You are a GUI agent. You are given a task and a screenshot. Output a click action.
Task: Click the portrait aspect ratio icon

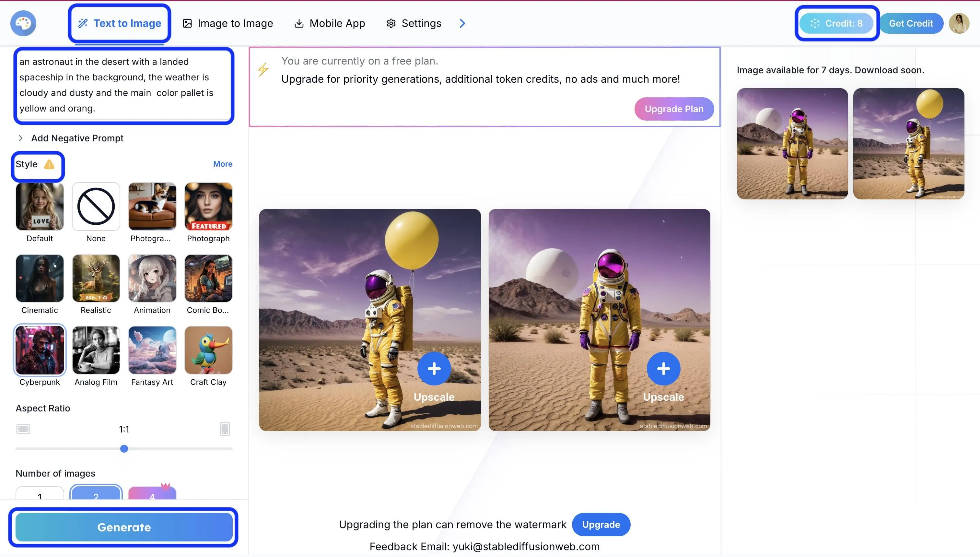tap(225, 429)
